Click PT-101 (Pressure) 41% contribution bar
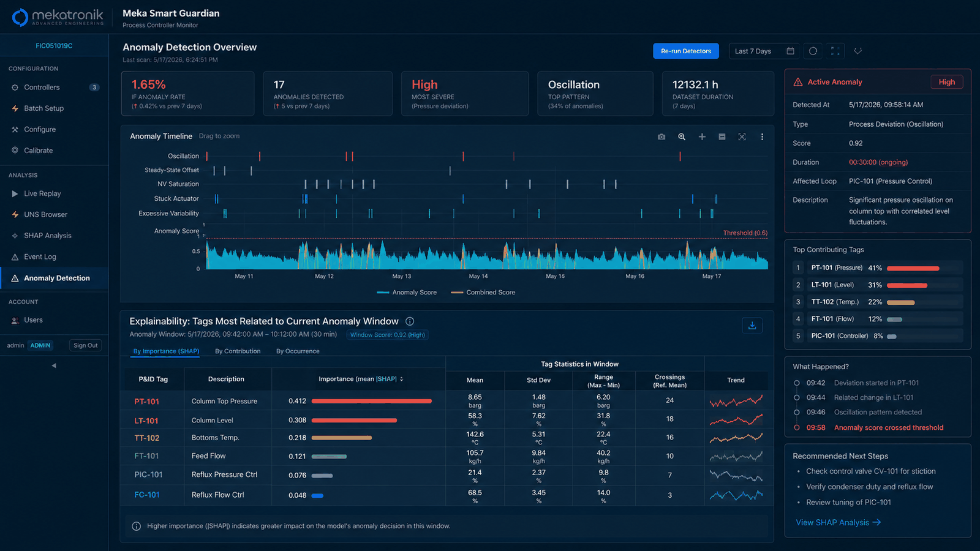The height and width of the screenshot is (551, 980). [913, 268]
